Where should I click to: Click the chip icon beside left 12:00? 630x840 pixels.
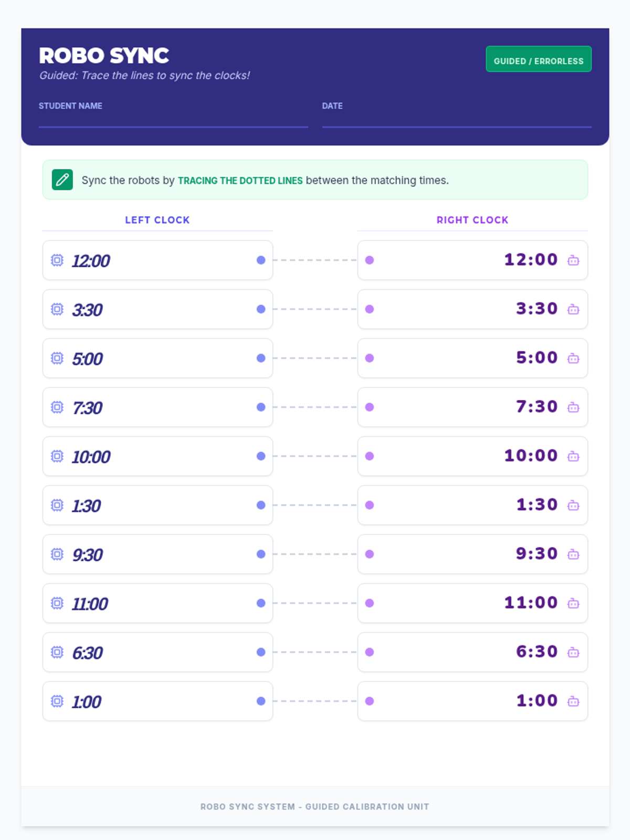tap(57, 260)
